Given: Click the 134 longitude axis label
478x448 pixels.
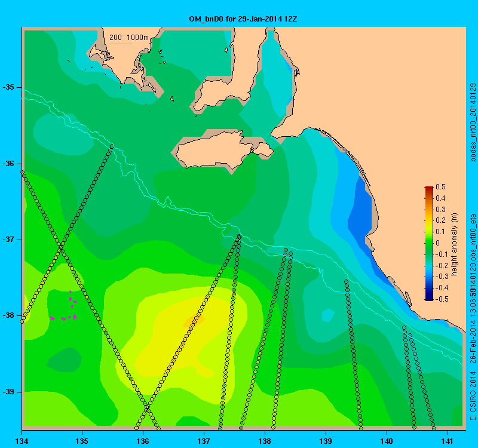Looking at the screenshot, I should coord(22,441).
